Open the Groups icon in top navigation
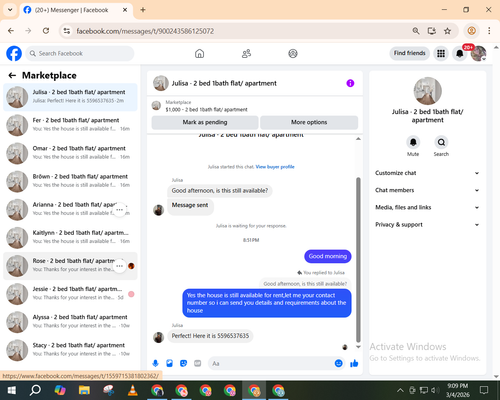Viewport: 500px width, 400px height. click(x=293, y=53)
